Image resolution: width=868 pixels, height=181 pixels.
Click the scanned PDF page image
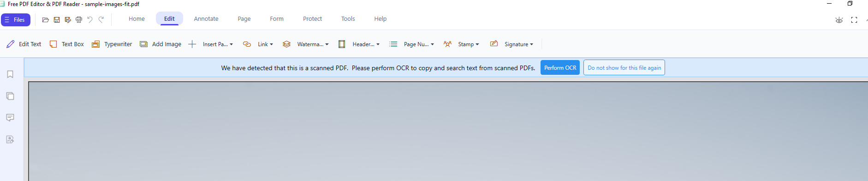[x=448, y=131]
